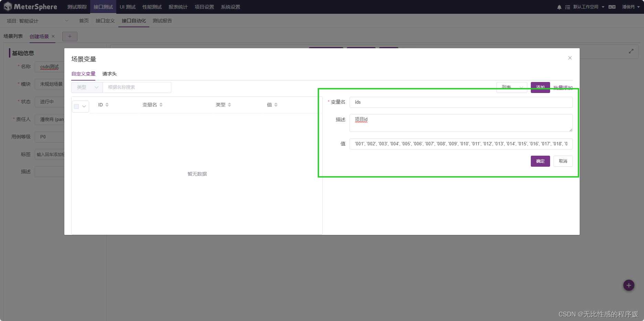Screen dimensions: 644x321
Task: Click the 描述 field in 基础信息 panel
Action: pos(50,172)
